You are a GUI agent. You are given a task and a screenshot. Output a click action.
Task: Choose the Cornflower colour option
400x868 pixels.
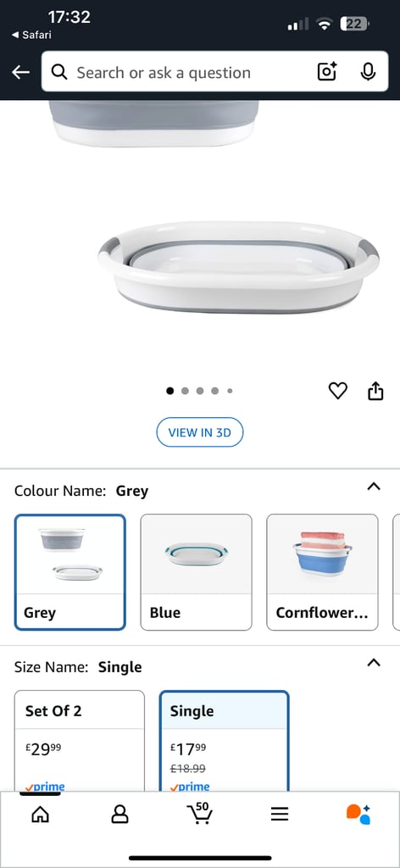tap(323, 572)
